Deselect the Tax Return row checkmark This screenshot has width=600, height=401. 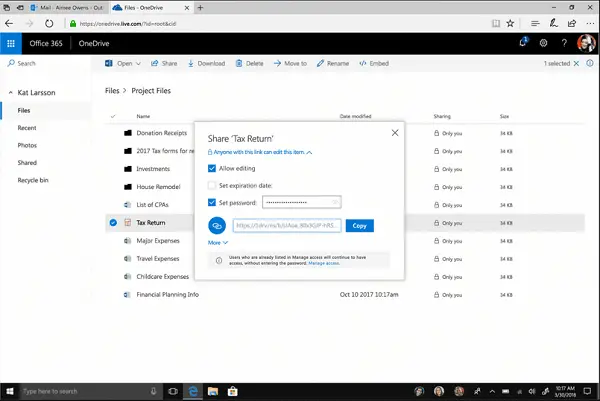click(x=113, y=223)
